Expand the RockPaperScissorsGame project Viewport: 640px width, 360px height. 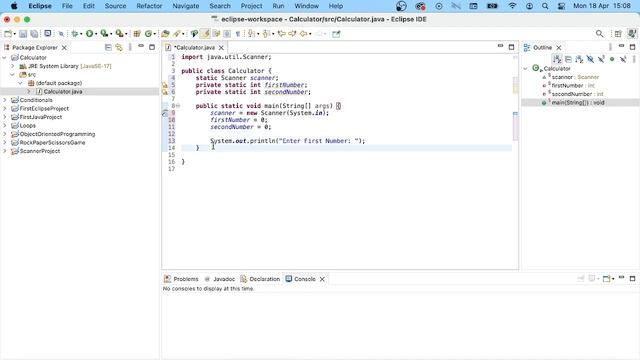coord(4,142)
